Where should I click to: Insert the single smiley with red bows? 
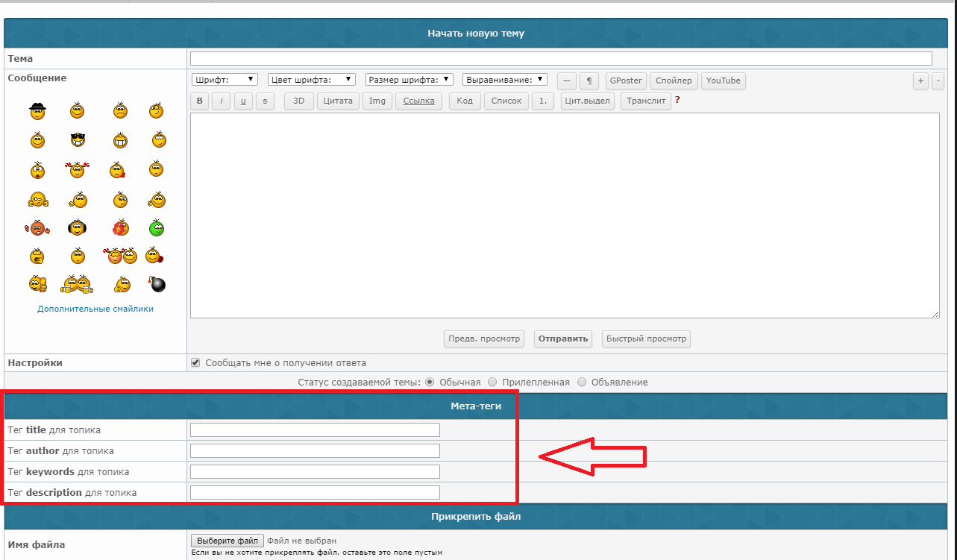78,170
